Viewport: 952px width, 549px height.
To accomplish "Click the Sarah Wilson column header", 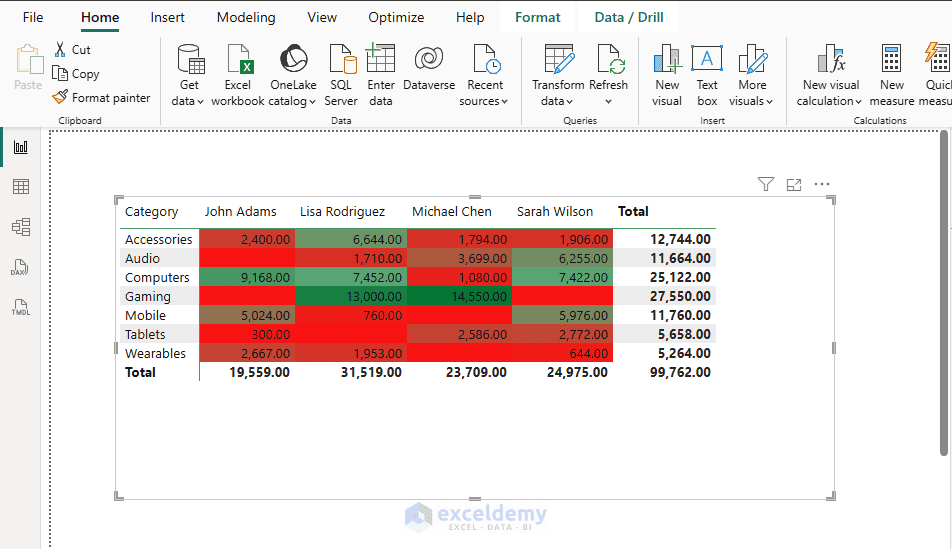I will point(555,211).
